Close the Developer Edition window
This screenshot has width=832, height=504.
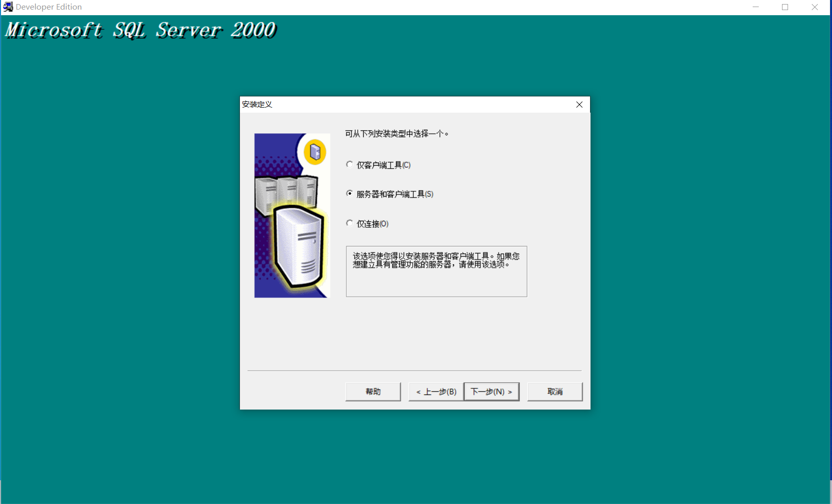point(815,7)
